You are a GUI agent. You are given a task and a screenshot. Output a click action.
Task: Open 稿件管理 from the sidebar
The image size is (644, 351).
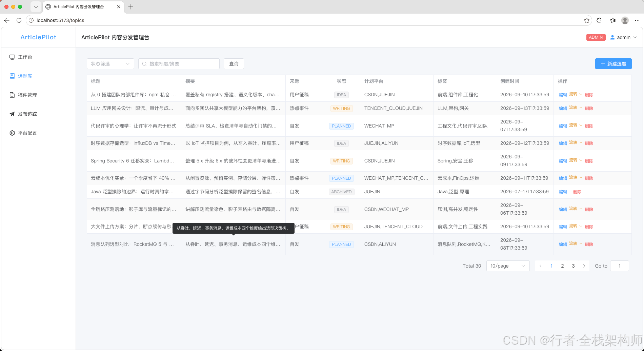tap(38, 95)
